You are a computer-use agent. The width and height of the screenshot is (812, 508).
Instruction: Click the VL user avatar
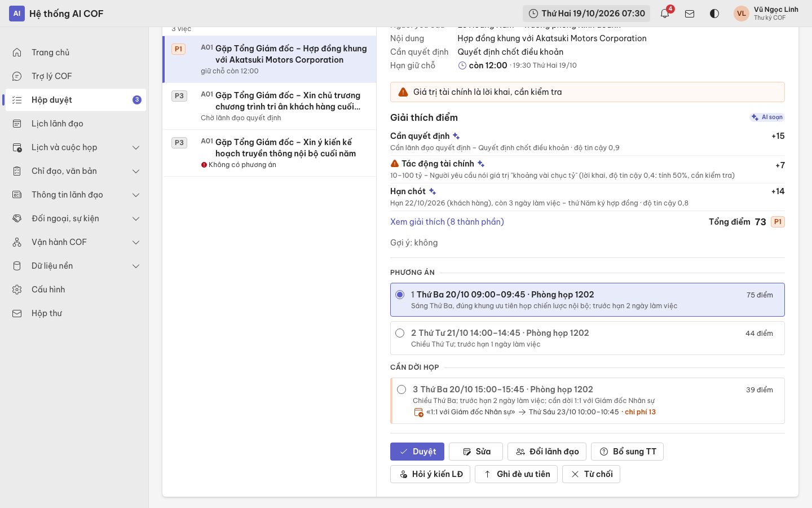(x=742, y=14)
